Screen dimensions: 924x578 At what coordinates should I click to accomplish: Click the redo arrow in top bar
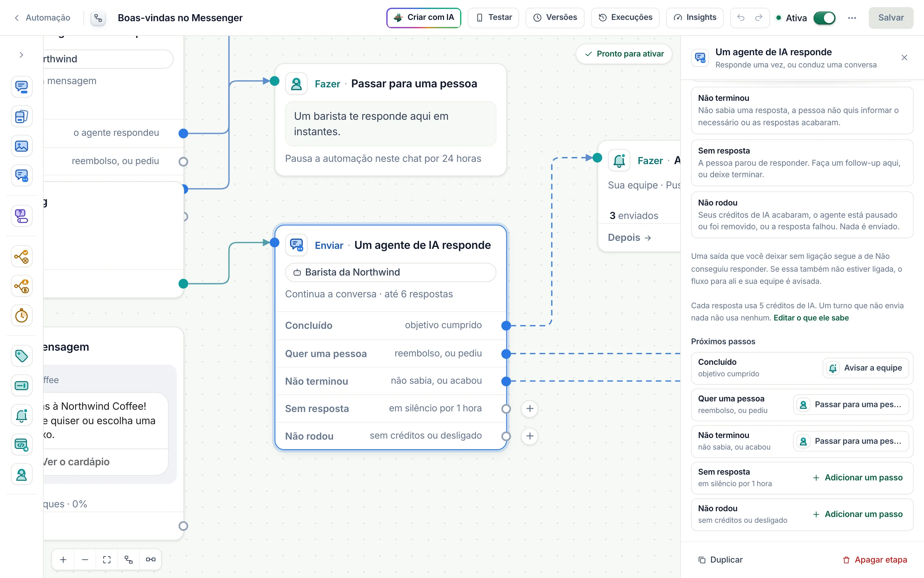pyautogui.click(x=759, y=18)
